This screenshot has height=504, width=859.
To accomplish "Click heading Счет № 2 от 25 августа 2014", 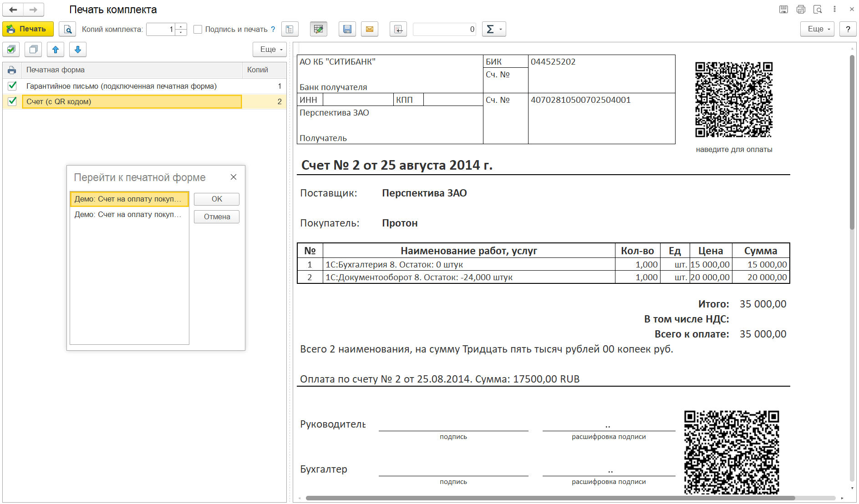I will pyautogui.click(x=397, y=165).
